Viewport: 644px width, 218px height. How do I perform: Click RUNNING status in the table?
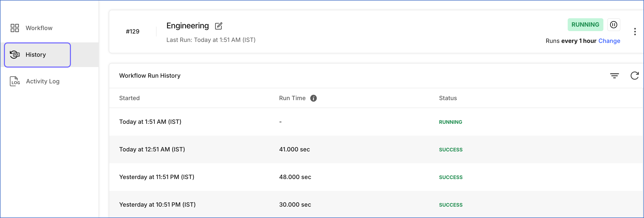tap(451, 122)
